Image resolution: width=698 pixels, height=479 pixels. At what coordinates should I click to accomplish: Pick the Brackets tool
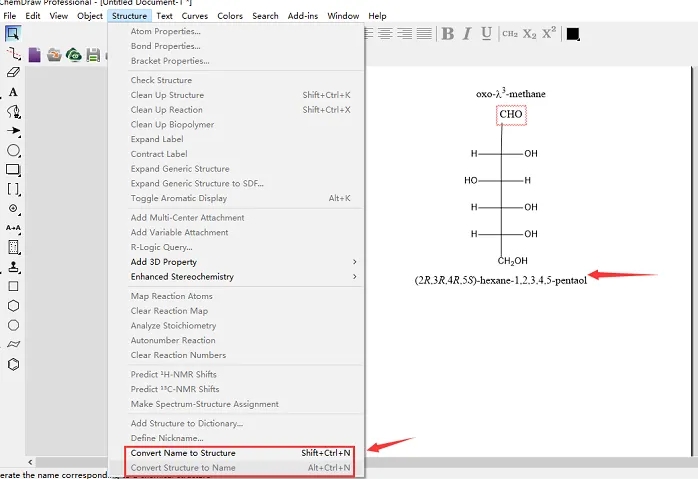coord(13,188)
